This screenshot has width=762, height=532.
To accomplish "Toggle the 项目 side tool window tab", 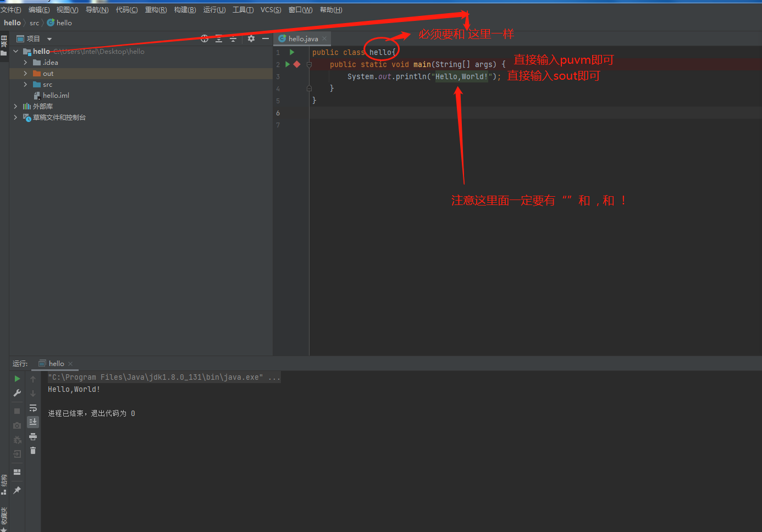I will [4, 45].
